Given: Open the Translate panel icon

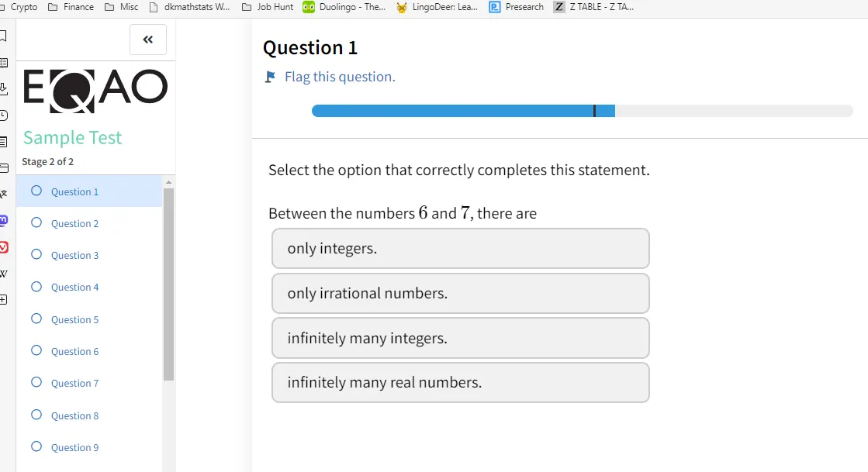Looking at the screenshot, I should 3,194.
